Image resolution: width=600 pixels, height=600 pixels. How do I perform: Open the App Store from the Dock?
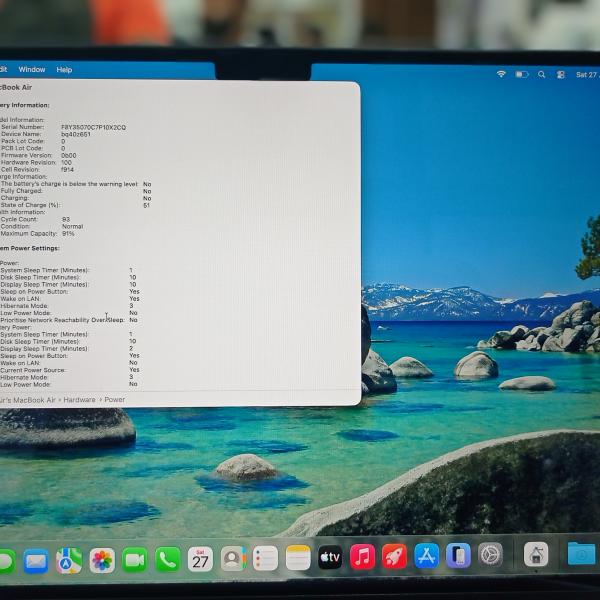coord(426,556)
